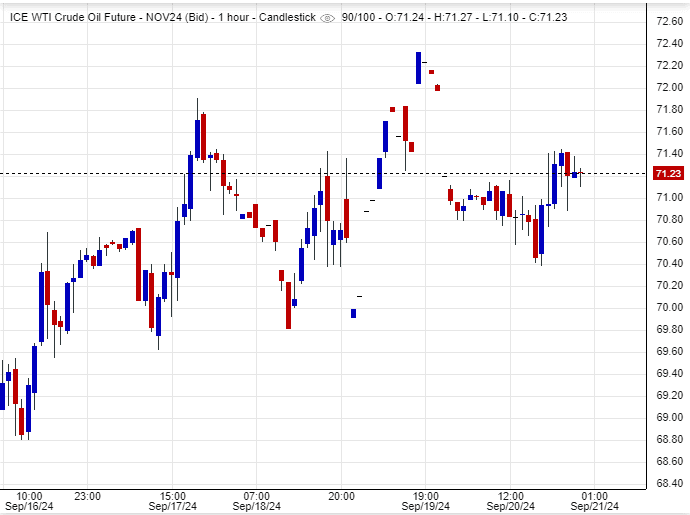Click the Sep/18/24 date marker
The height and width of the screenshot is (515, 690).
256,506
